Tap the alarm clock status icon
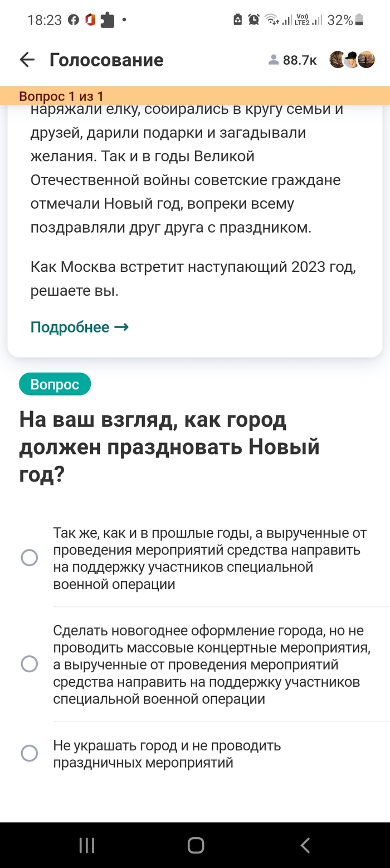 [254, 20]
